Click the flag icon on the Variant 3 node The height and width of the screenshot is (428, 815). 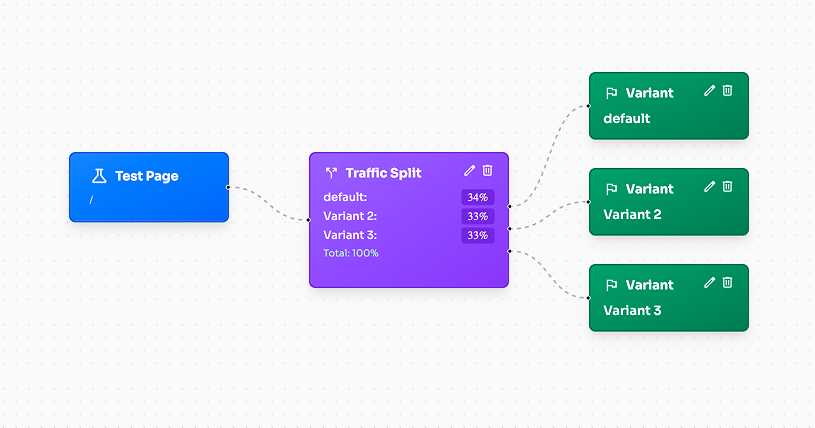611,285
